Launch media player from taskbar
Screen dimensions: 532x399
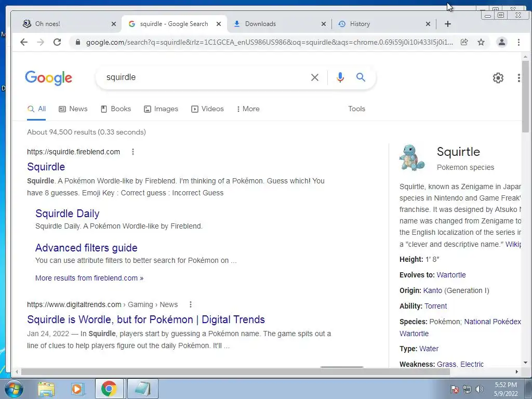[x=77, y=389]
